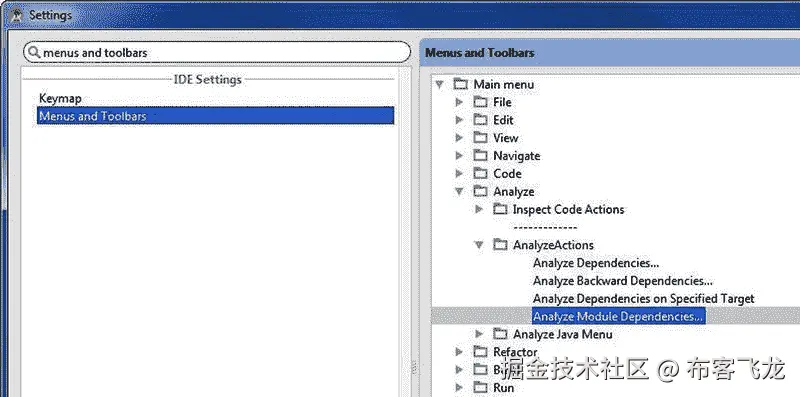Collapse the Main menu tree node
Screen dimensions: 800x397
[x=439, y=84]
